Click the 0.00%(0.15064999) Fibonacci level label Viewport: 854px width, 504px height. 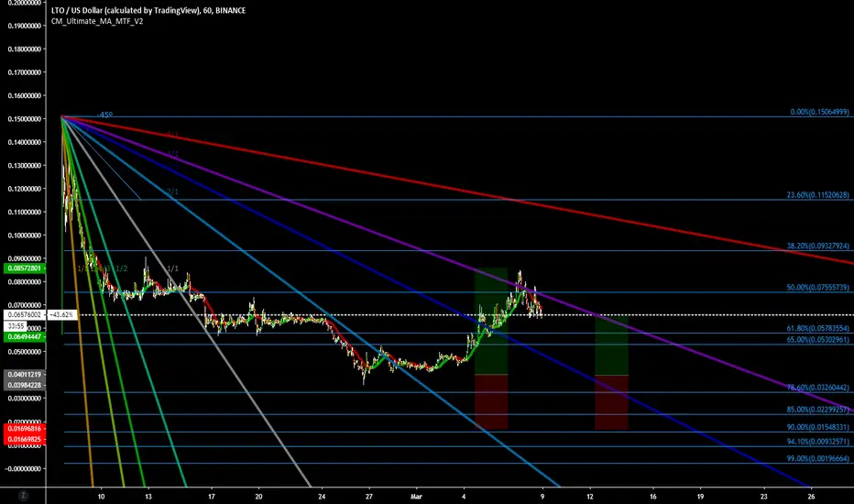tap(819, 112)
